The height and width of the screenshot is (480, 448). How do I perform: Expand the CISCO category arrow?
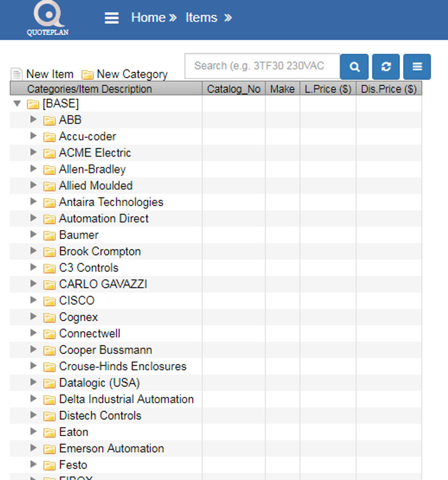tap(34, 300)
